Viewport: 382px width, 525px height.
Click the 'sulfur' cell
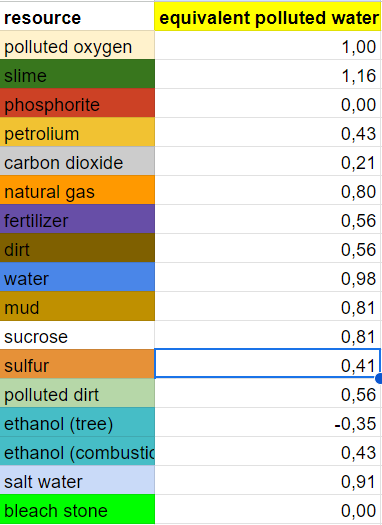pyautogui.click(x=77, y=364)
